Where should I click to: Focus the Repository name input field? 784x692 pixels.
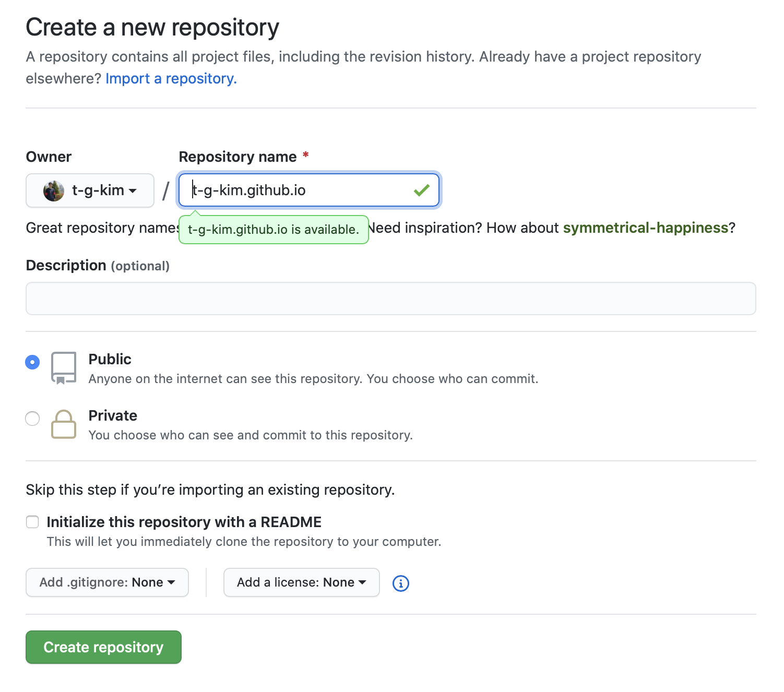[x=309, y=190]
